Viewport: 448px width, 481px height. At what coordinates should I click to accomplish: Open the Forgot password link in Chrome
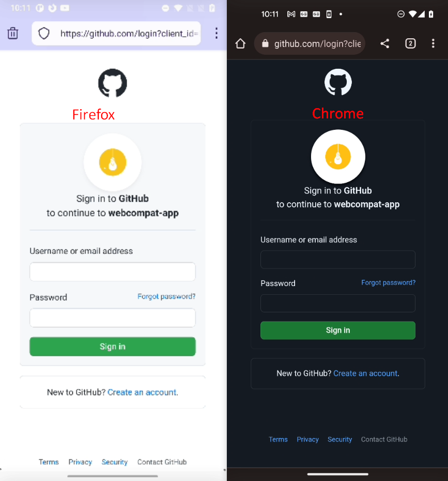(388, 282)
